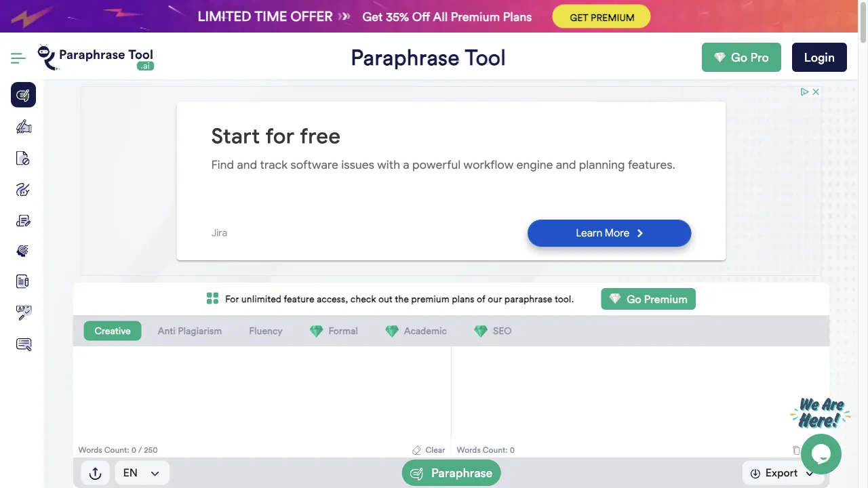
Task: Click the 'Jira' advertiser label
Action: 219,232
